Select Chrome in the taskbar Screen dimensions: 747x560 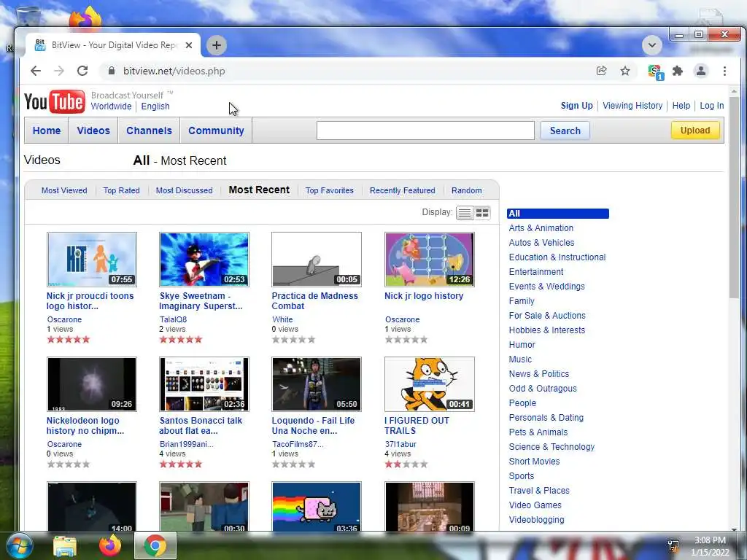155,545
